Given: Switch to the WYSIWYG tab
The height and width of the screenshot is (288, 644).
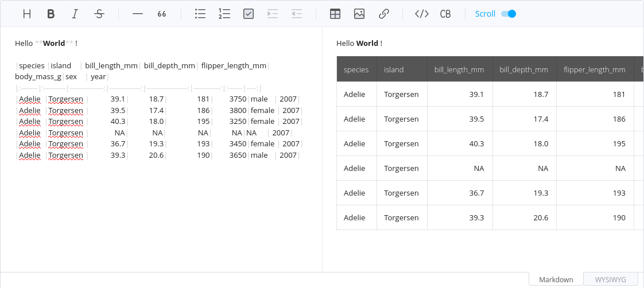Looking at the screenshot, I should coord(610,279).
